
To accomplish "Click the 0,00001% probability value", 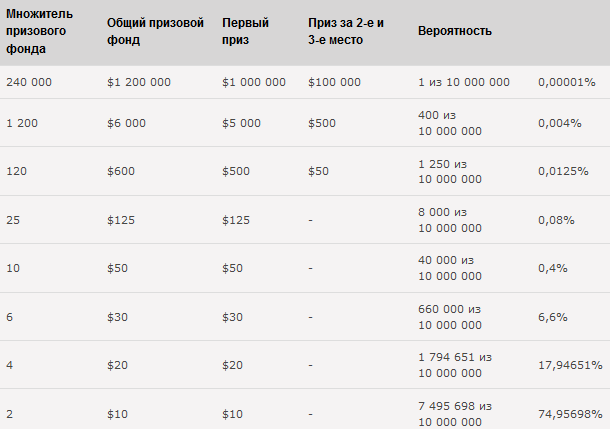I will pos(566,82).
